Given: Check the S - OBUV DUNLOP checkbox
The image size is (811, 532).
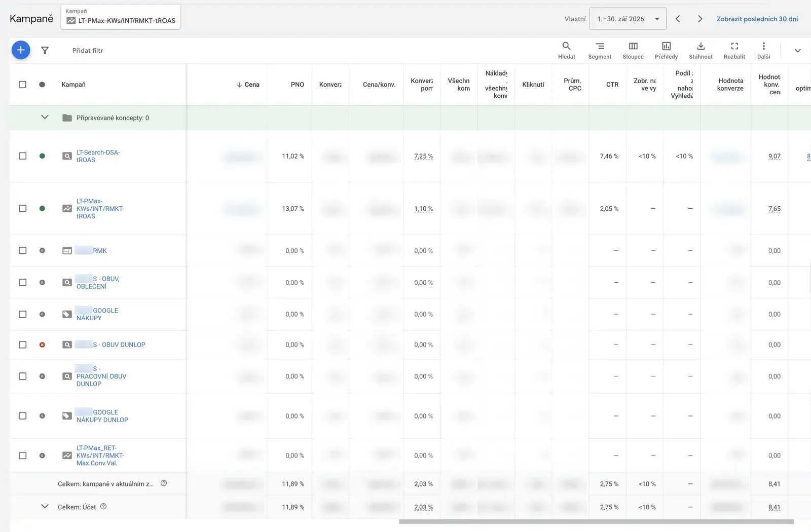Looking at the screenshot, I should pos(22,345).
